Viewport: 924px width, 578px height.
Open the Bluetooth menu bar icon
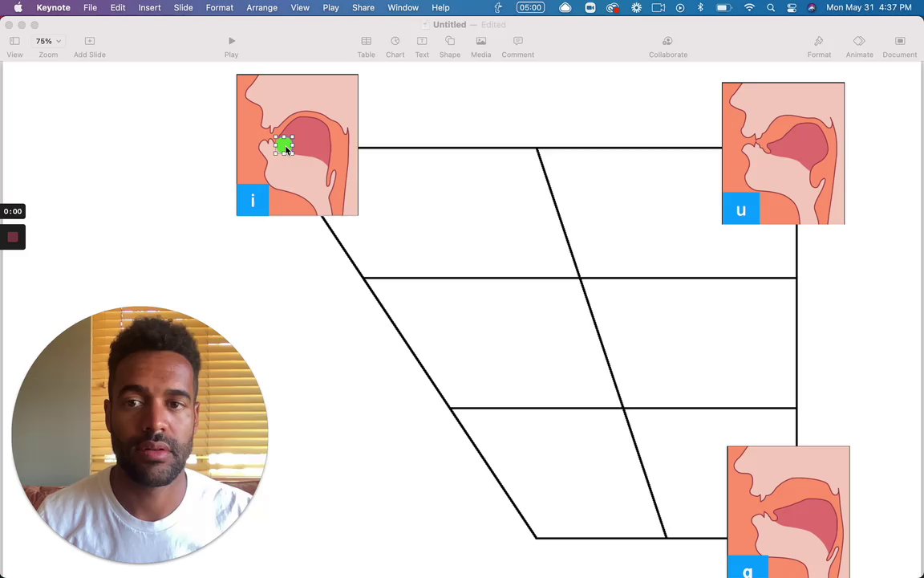[701, 8]
